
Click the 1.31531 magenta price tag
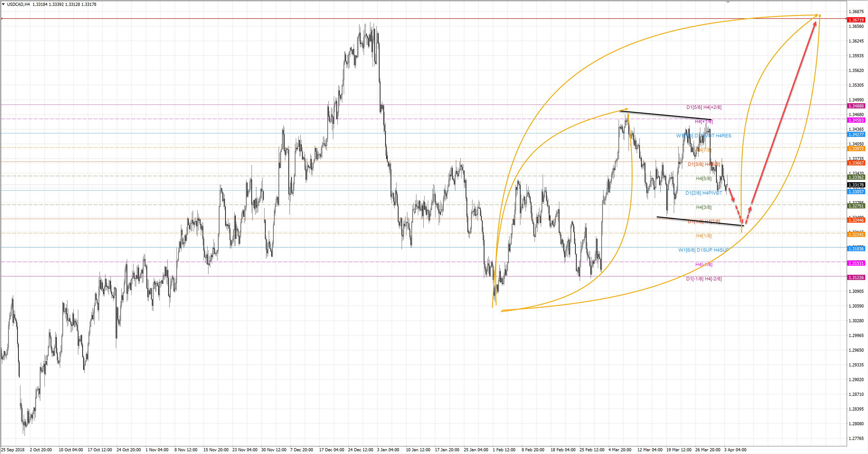click(856, 263)
